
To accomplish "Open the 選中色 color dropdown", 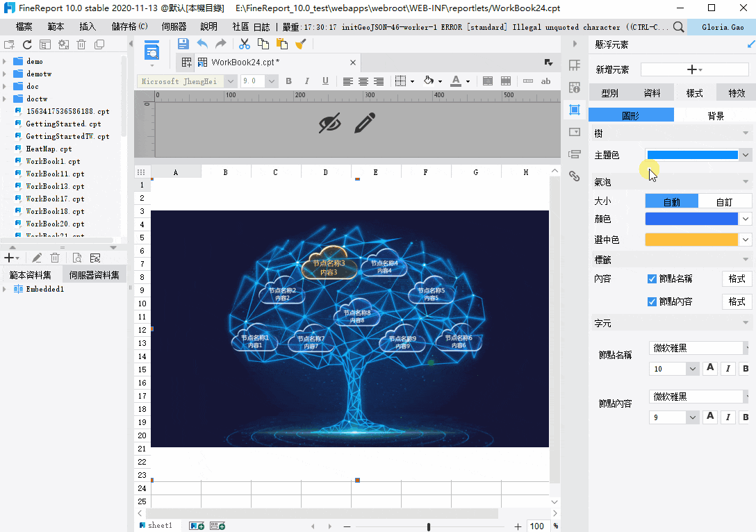I will tap(746, 240).
